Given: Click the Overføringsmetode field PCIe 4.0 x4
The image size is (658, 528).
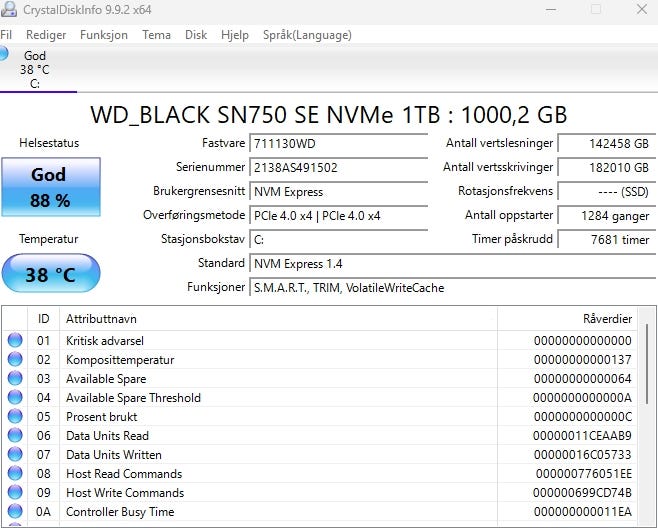Looking at the screenshot, I should (x=338, y=216).
